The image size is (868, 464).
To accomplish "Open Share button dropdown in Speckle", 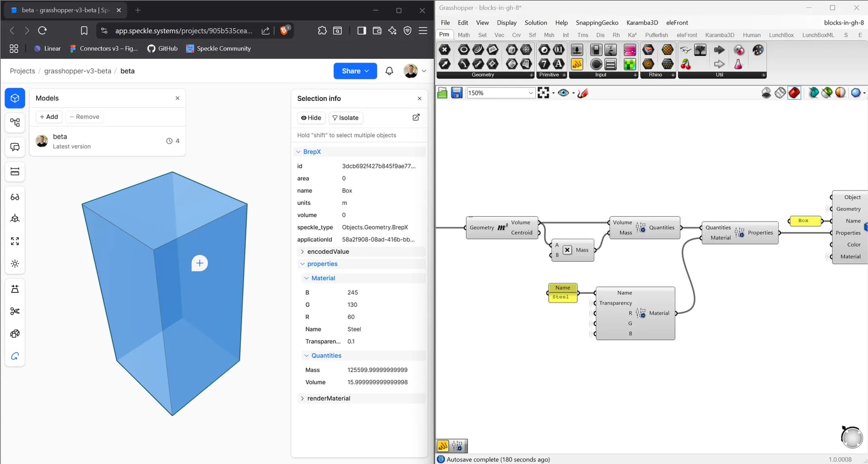I will [x=355, y=71].
